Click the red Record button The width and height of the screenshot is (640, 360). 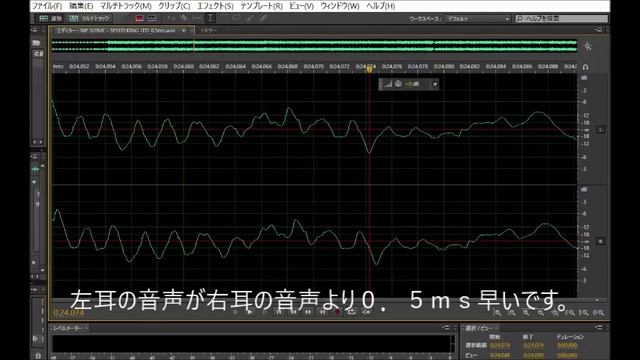click(x=337, y=312)
